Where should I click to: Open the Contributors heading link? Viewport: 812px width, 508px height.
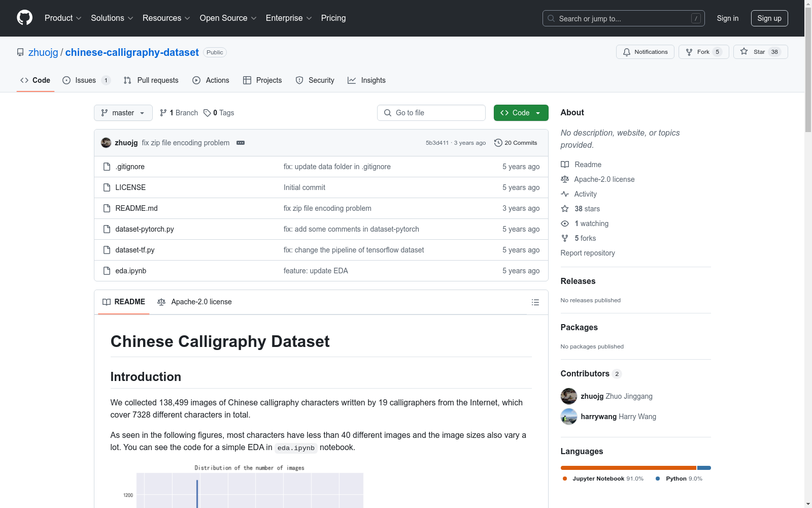click(x=591, y=373)
